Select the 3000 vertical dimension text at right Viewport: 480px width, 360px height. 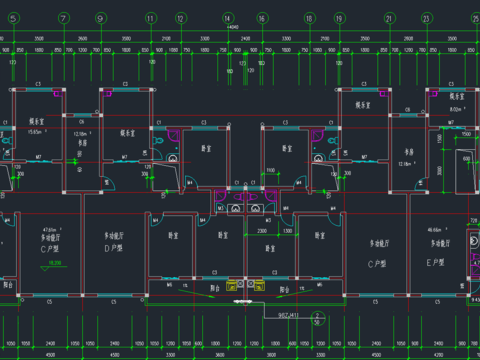439,170
